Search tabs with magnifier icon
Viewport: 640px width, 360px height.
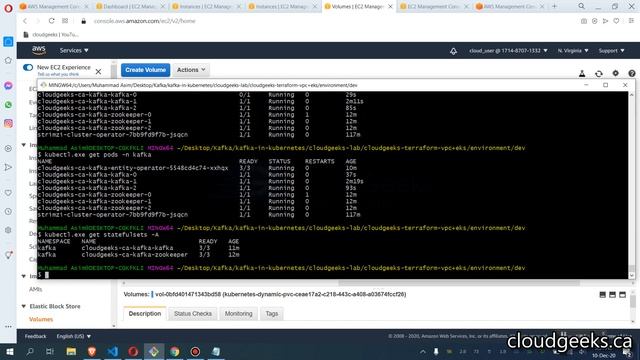(582, 6)
